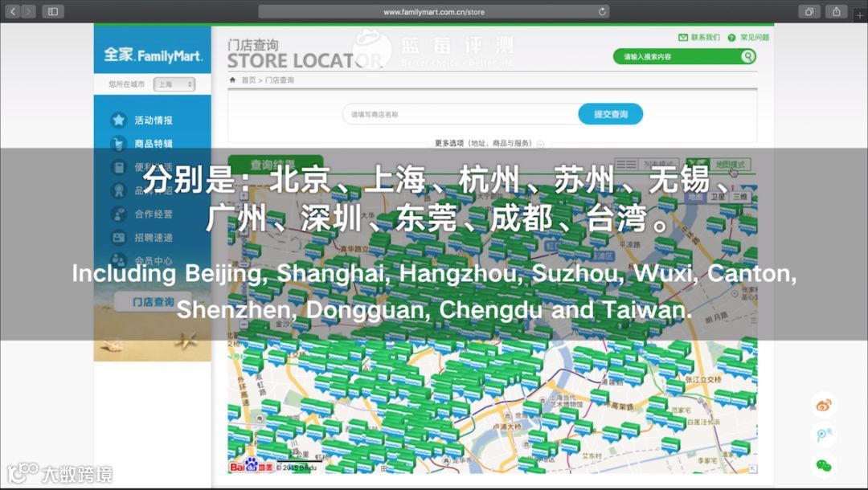
Task: Open the browser tab overview button
Action: pyautogui.click(x=809, y=11)
